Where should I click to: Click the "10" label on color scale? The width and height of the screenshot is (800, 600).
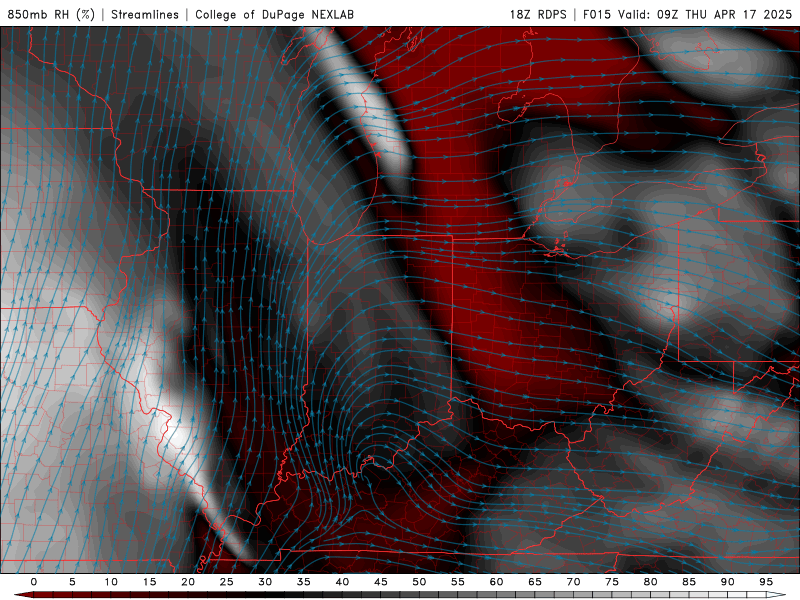(x=111, y=582)
